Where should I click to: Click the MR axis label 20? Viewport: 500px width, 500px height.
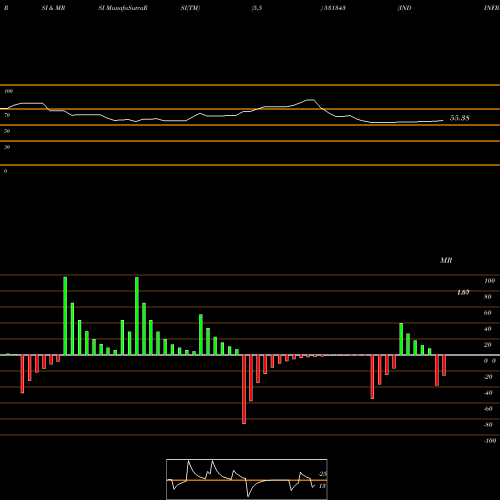(x=488, y=345)
